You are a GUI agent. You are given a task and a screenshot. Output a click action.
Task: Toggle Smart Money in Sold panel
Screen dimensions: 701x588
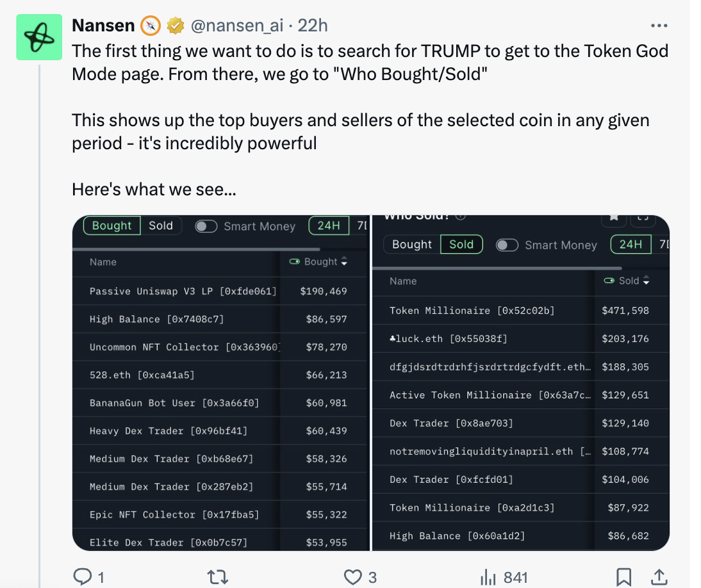[507, 245]
